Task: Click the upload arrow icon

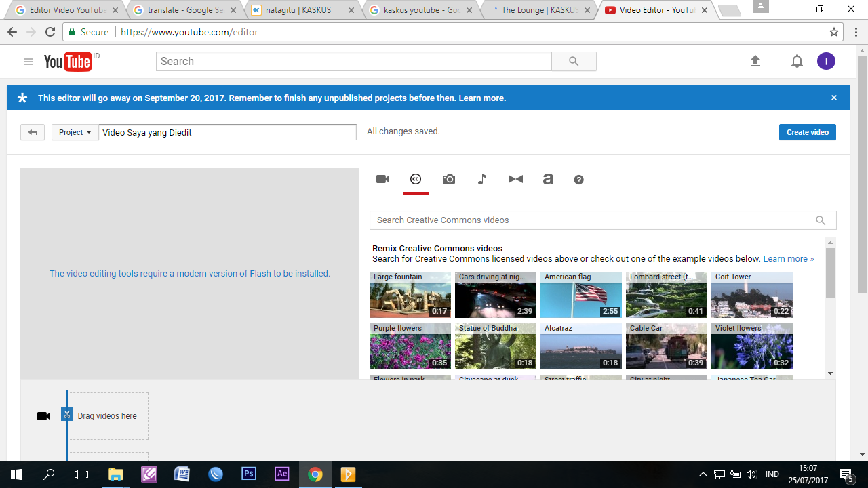Action: [755, 61]
